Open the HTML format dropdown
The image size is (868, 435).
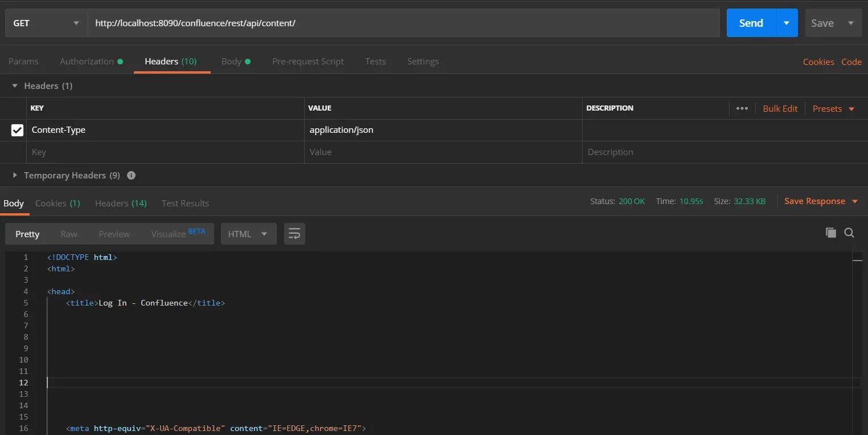tap(248, 234)
